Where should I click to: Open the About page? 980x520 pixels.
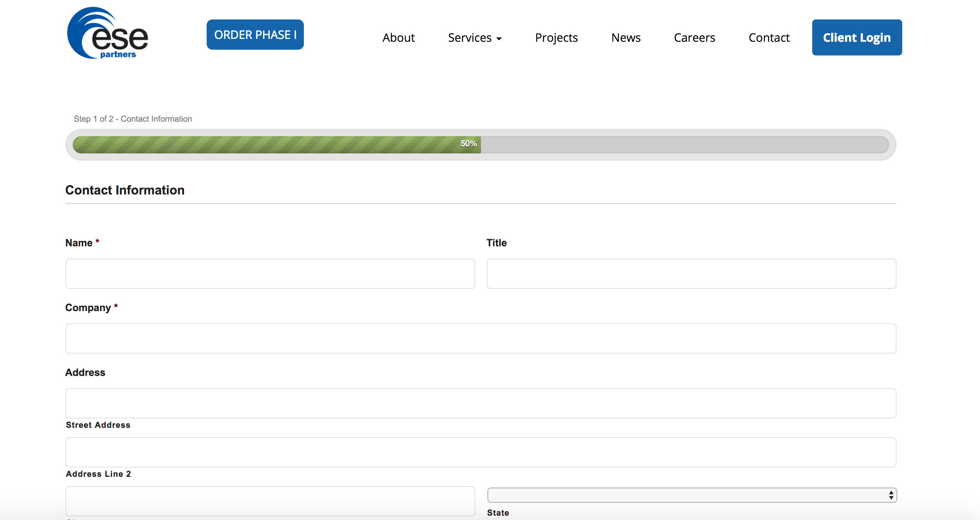(x=398, y=38)
